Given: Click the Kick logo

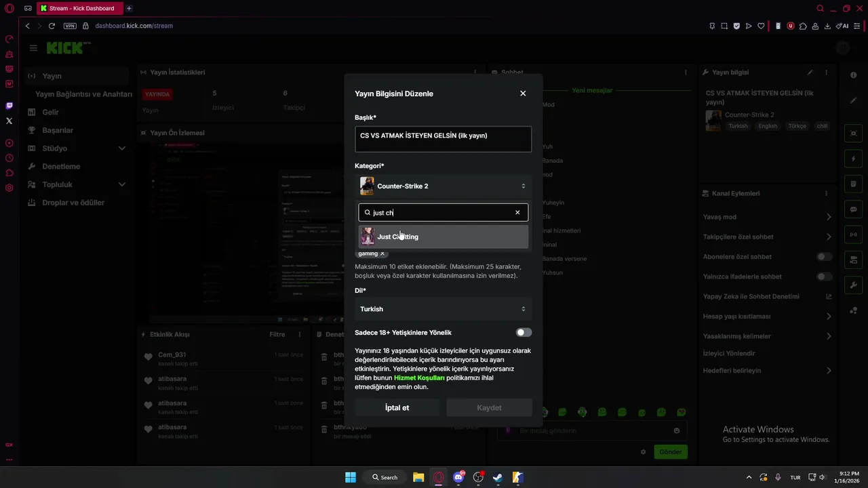Looking at the screenshot, I should click(68, 47).
